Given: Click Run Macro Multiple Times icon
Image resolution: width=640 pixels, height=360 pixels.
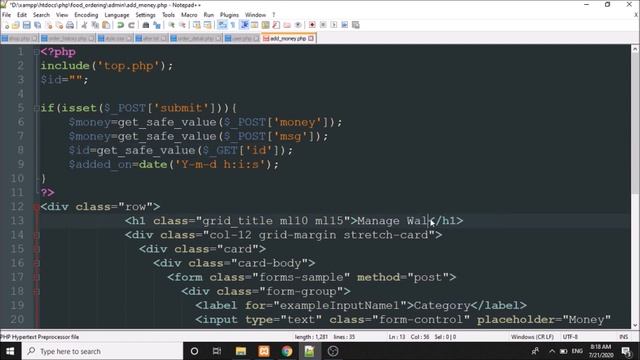Looking at the screenshot, I should coord(344,25).
